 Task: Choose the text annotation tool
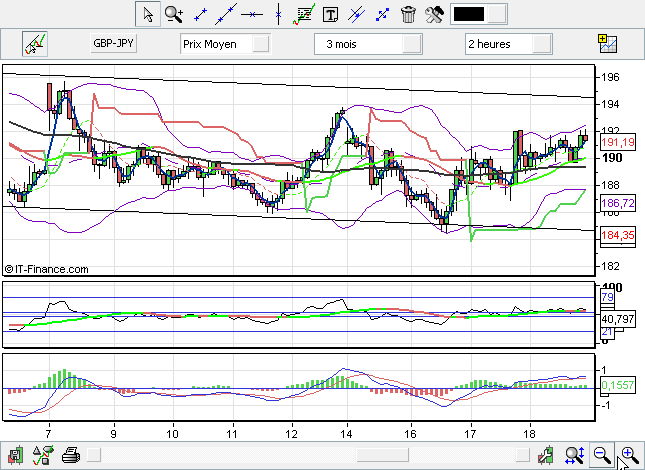click(x=330, y=14)
